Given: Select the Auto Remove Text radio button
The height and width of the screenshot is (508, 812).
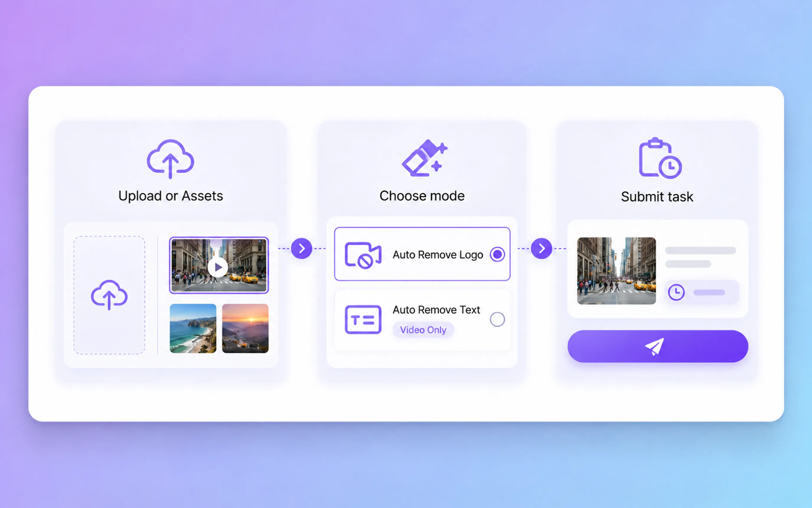Looking at the screenshot, I should (497, 319).
